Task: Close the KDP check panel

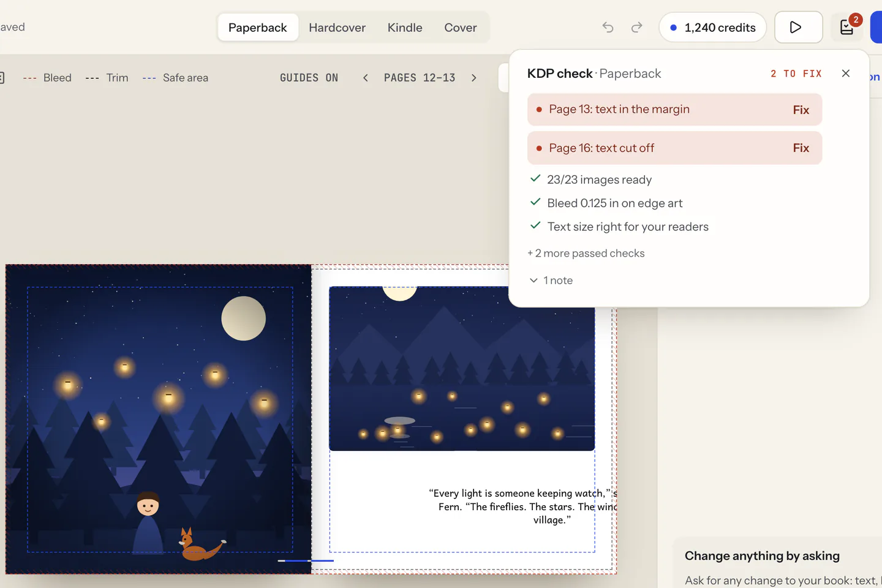Action: pos(846,73)
